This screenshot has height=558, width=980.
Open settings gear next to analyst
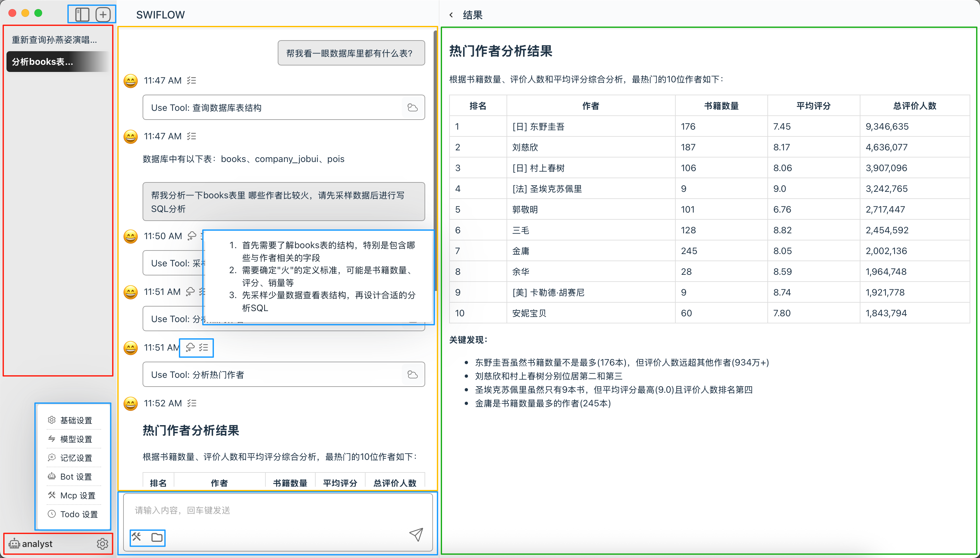(x=102, y=543)
